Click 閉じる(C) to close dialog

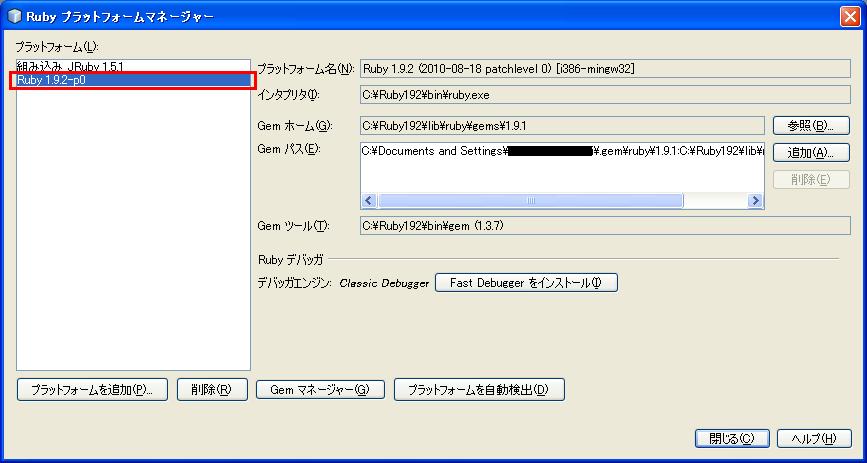pos(732,439)
